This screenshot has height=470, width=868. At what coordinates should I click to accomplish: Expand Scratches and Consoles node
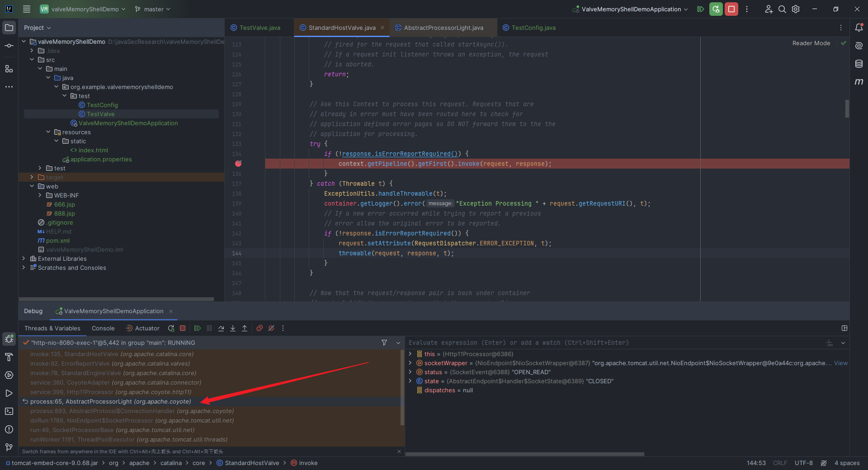tap(24, 268)
